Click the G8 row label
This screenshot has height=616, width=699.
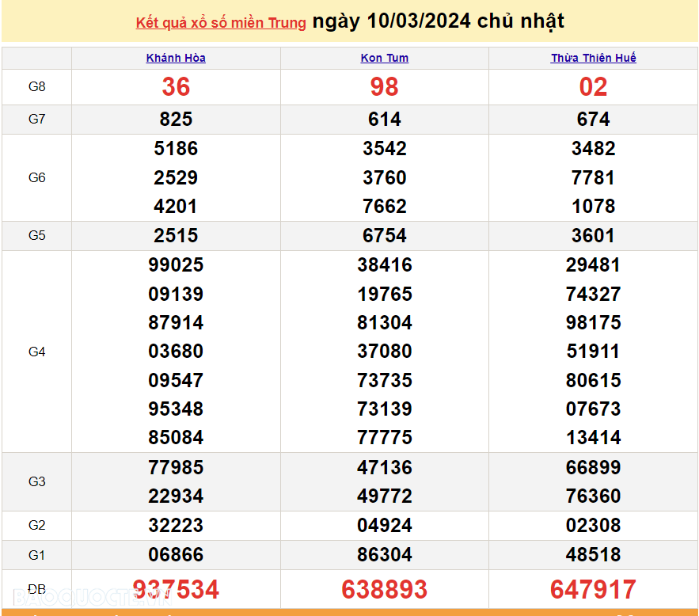(x=37, y=87)
